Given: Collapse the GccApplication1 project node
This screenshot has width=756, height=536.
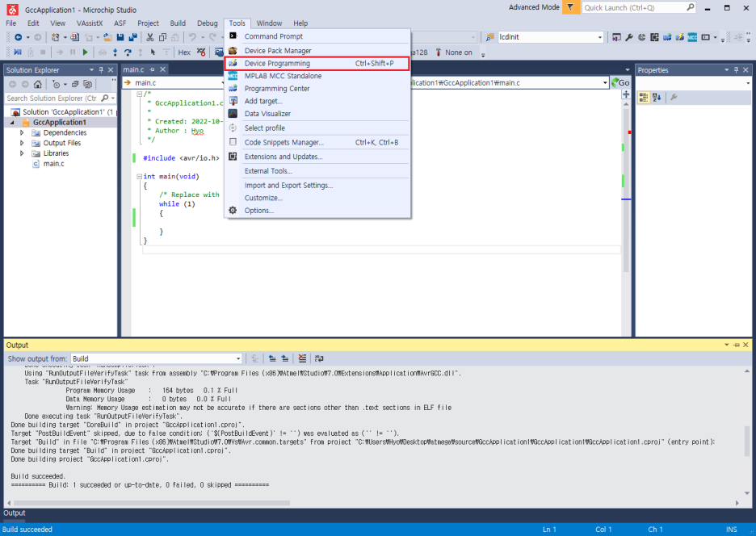Looking at the screenshot, I should (13, 123).
